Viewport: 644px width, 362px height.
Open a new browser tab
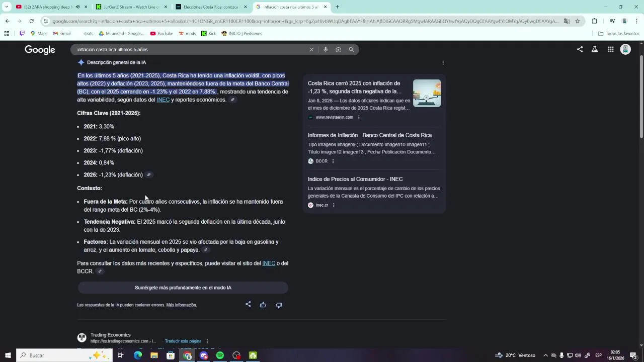coord(337,7)
